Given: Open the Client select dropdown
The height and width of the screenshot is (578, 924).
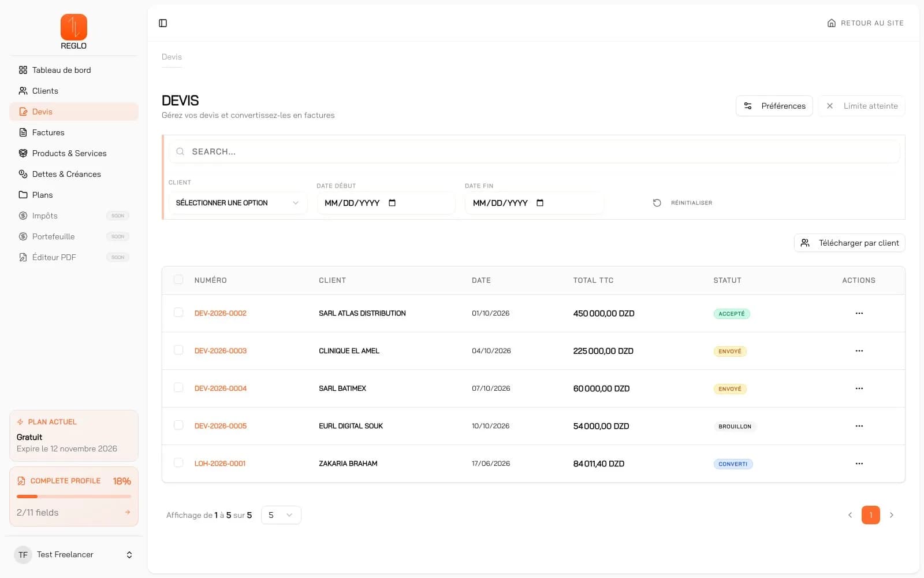Looking at the screenshot, I should pyautogui.click(x=238, y=203).
